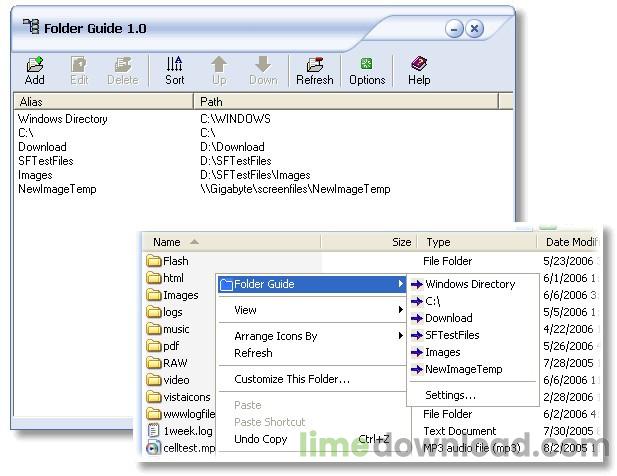Click the RAW folder icon

point(154,363)
